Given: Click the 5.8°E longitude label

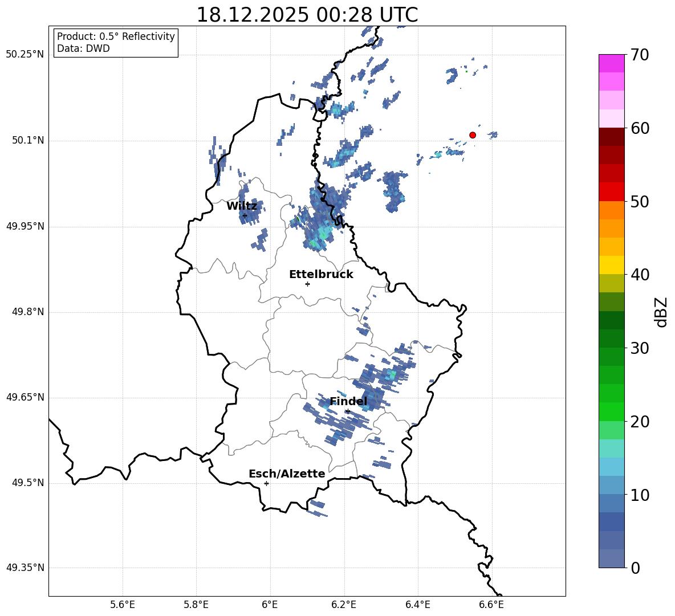Looking at the screenshot, I should tap(196, 605).
